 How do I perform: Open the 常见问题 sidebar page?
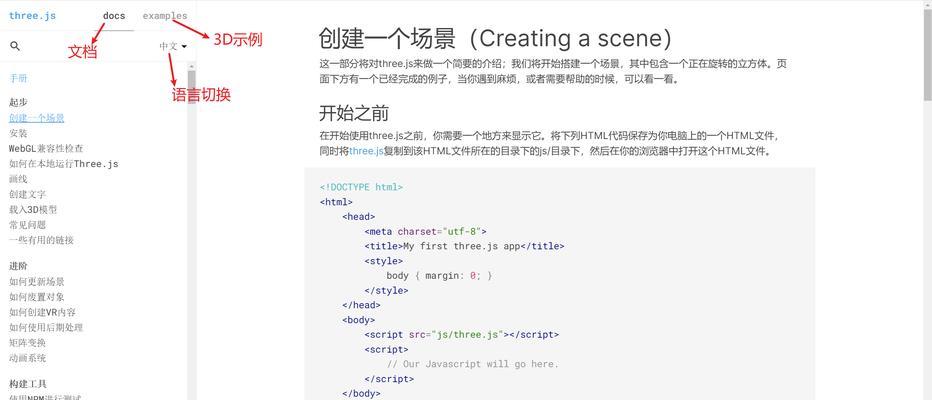pos(27,225)
